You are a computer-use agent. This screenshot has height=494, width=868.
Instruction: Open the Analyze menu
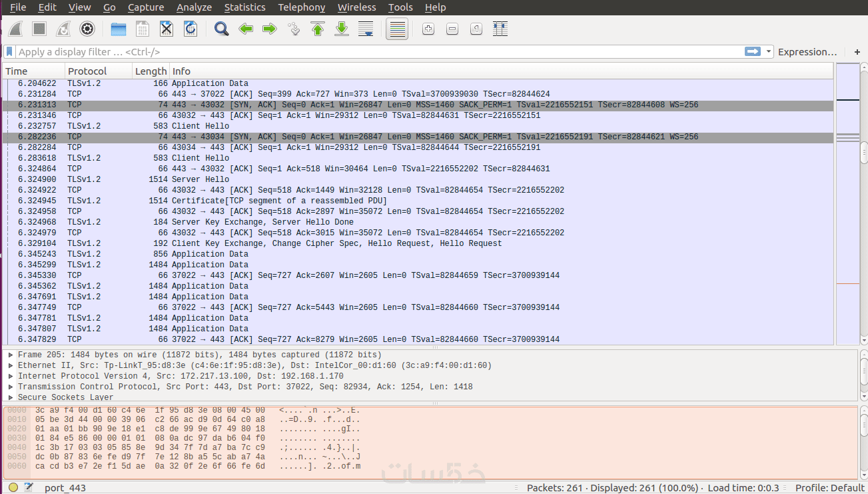click(x=194, y=7)
